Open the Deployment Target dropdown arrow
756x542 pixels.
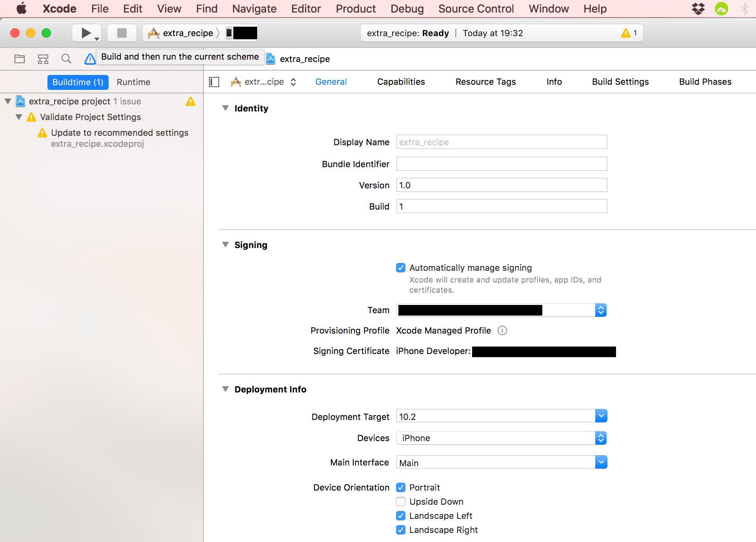(601, 416)
